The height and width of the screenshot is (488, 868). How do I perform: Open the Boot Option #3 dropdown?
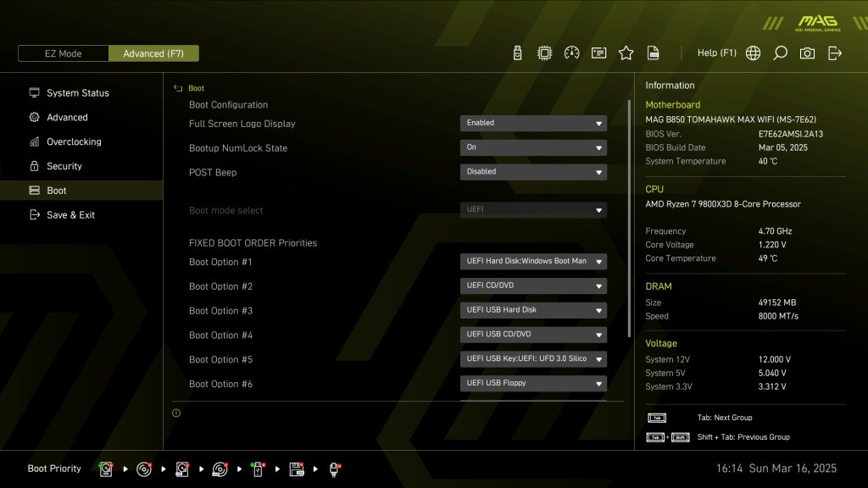[x=533, y=310]
